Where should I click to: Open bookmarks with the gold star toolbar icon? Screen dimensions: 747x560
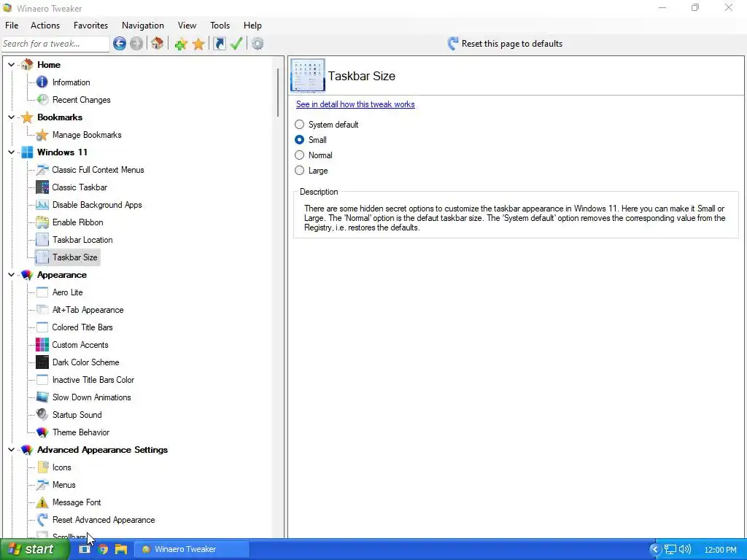click(198, 44)
